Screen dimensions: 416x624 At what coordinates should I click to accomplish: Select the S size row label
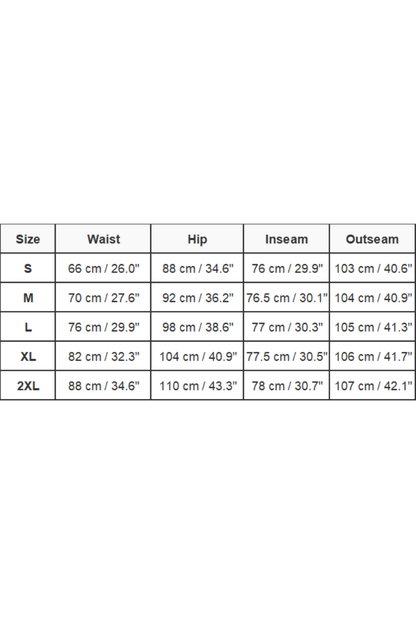click(x=28, y=268)
